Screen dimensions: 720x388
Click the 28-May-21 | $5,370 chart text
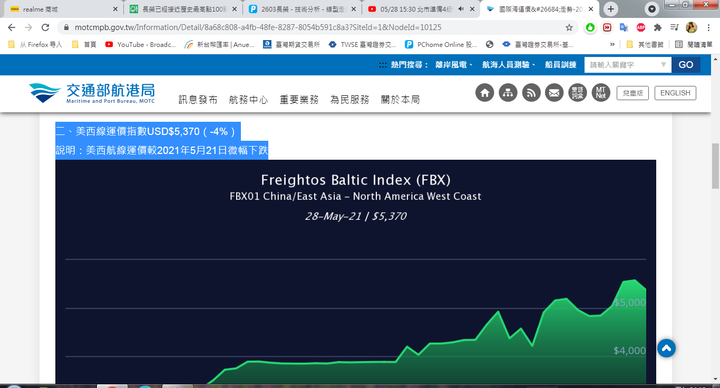pos(355,216)
